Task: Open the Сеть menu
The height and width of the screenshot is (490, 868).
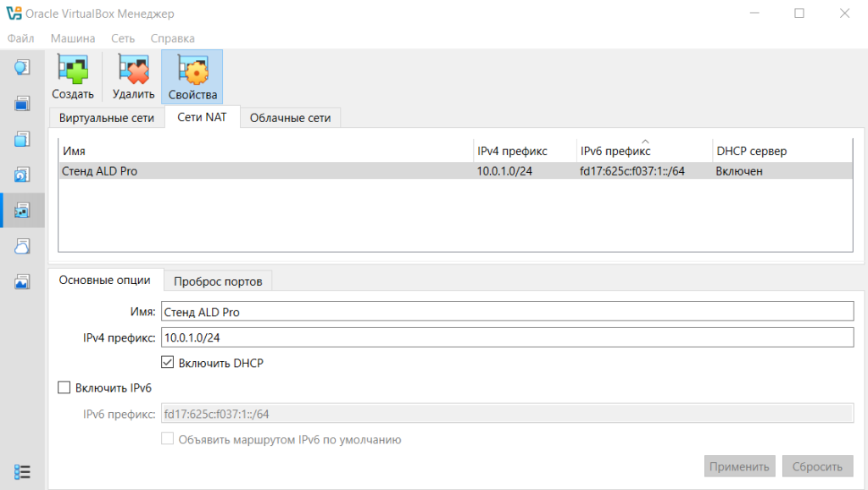Action: (x=123, y=38)
